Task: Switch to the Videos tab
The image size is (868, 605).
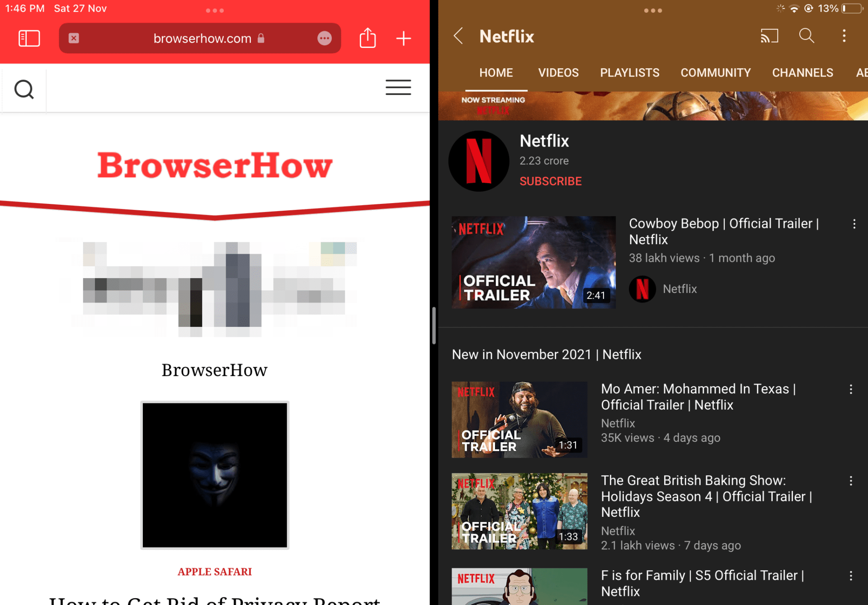Action: pyautogui.click(x=558, y=73)
